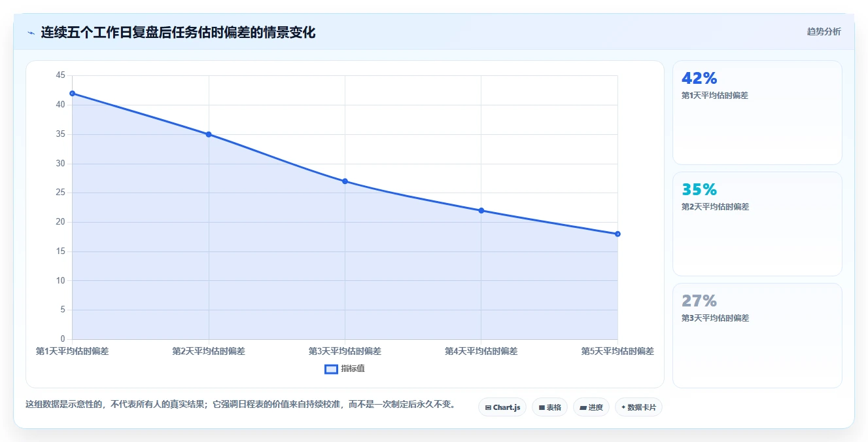Screen dimensions: 868x442
Task: Open the 27% 第3天平均估时偏差 card
Action: point(757,335)
